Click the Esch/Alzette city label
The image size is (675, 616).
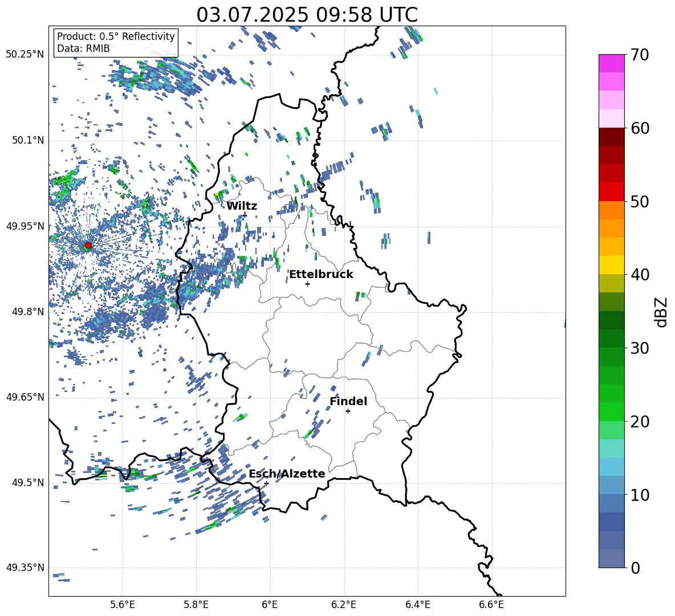pos(287,474)
